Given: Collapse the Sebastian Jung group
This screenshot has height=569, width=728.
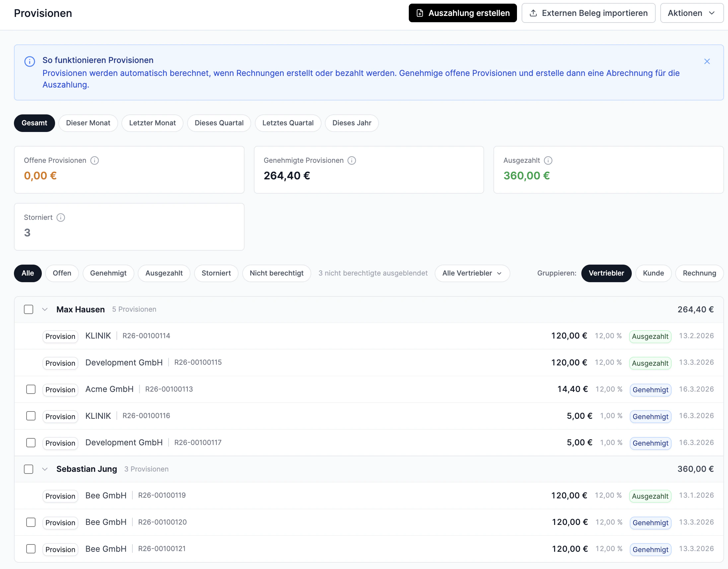Looking at the screenshot, I should coord(45,469).
